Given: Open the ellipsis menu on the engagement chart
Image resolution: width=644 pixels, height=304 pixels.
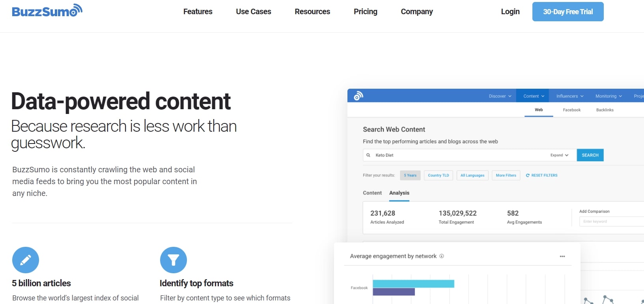Looking at the screenshot, I should [x=562, y=256].
